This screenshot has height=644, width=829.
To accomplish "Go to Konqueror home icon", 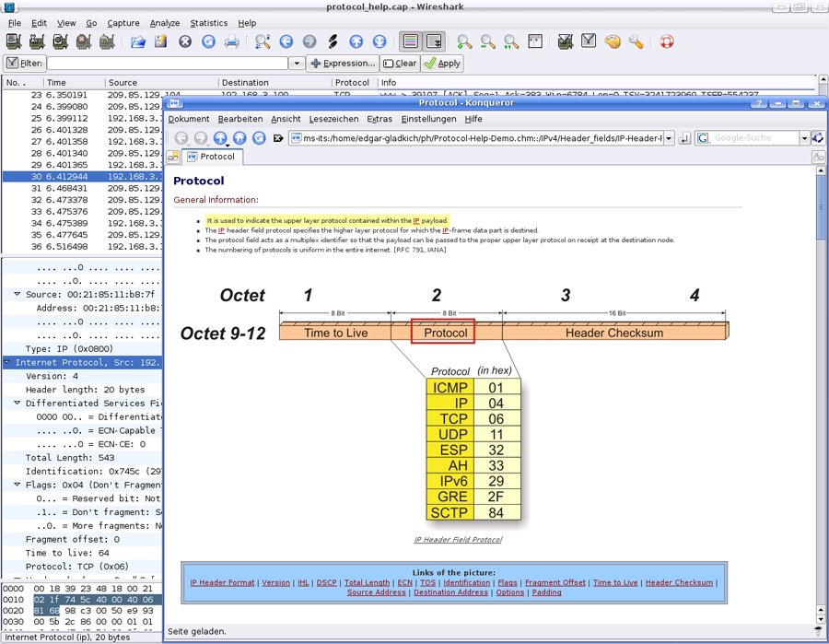I will [x=239, y=138].
